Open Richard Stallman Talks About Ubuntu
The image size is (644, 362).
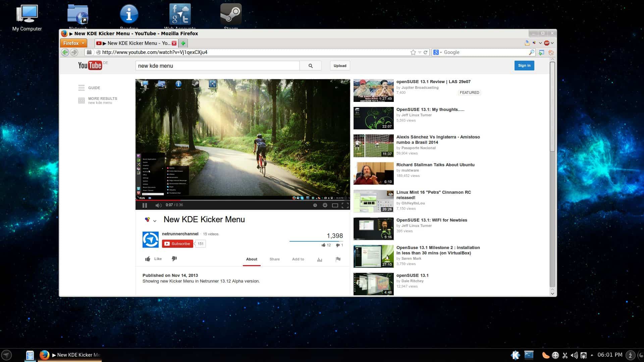pos(435,165)
